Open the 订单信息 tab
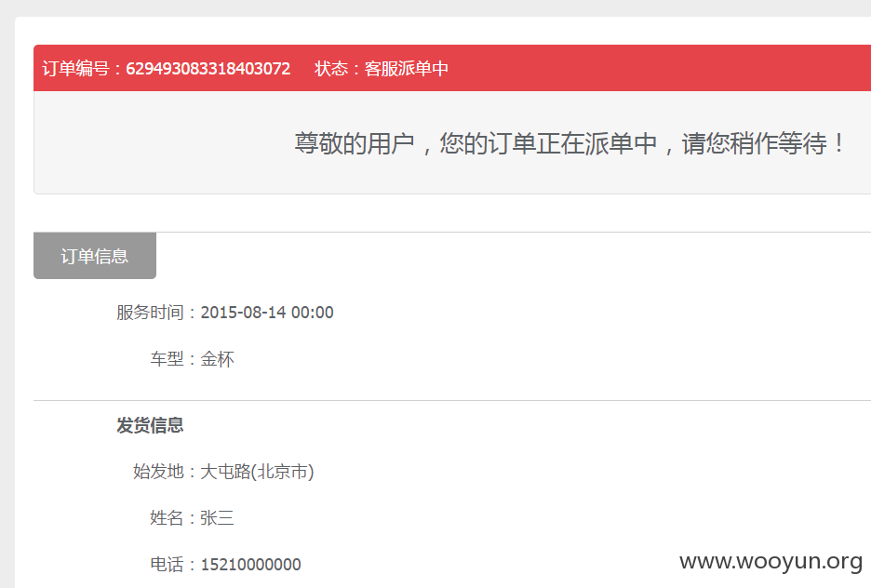Viewport: 871px width, 588px height. (x=94, y=256)
